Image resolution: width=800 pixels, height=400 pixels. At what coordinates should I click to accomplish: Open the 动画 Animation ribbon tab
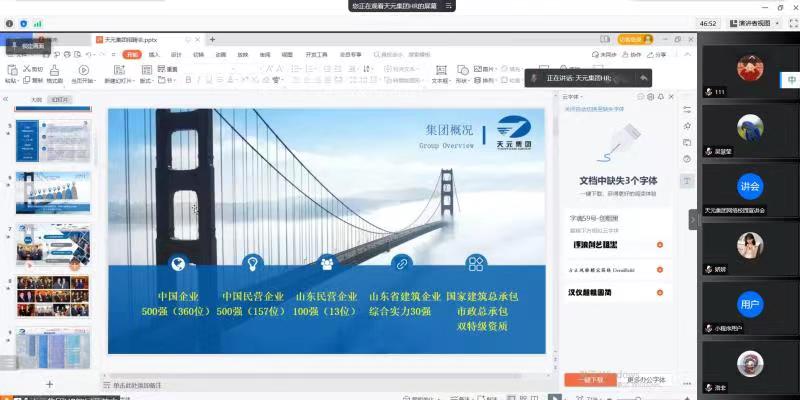(x=220, y=55)
